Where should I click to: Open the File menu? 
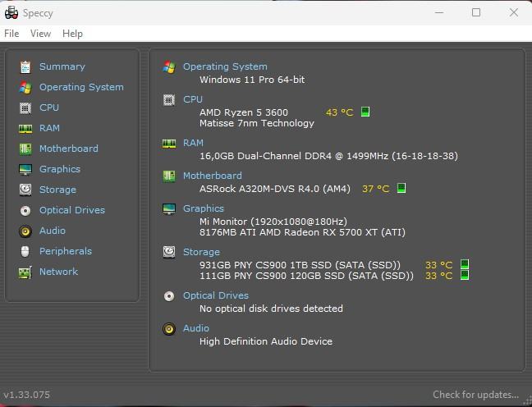coord(11,34)
